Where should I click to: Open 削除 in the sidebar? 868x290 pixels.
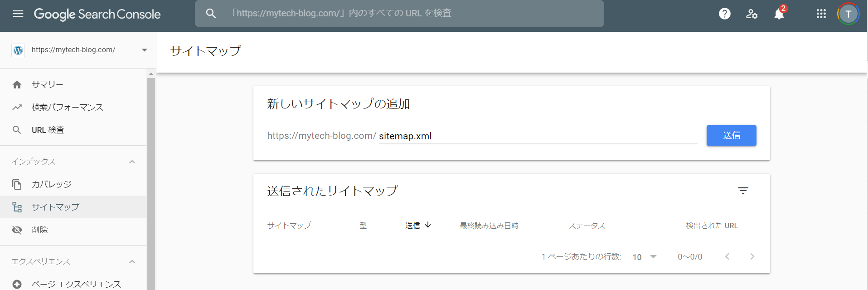click(x=39, y=230)
